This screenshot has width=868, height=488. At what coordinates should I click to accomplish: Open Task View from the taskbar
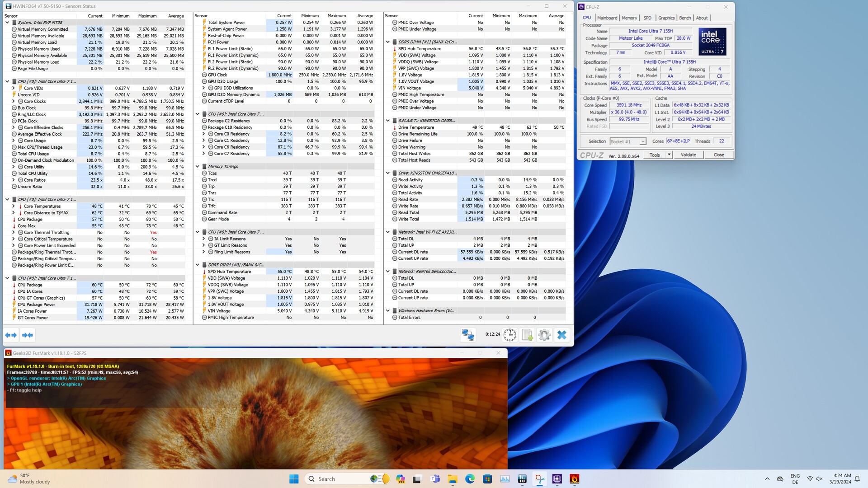417,479
